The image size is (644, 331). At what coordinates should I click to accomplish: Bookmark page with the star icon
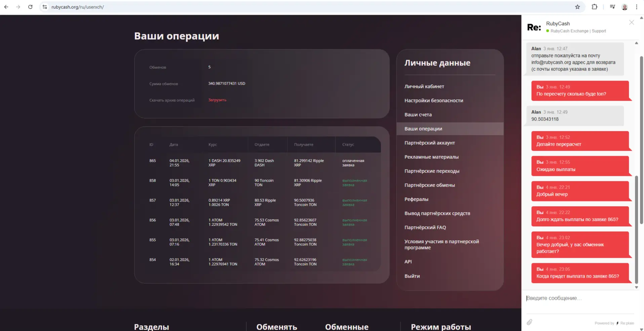click(x=577, y=7)
